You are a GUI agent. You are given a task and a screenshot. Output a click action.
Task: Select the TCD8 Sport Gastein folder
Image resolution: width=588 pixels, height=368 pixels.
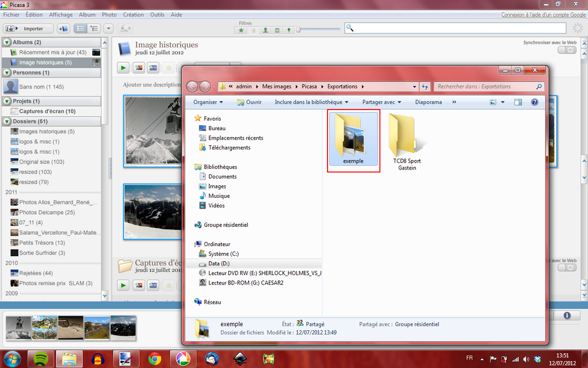click(x=407, y=142)
